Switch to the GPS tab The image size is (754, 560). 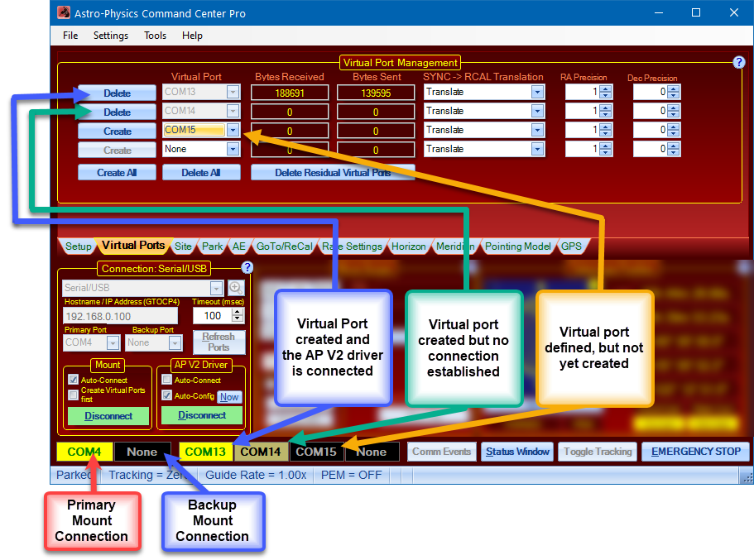point(571,246)
